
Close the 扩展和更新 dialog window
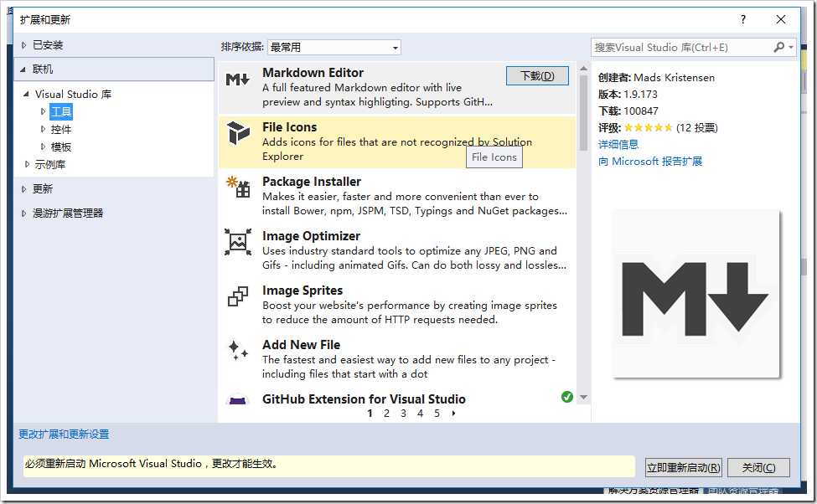[780, 19]
